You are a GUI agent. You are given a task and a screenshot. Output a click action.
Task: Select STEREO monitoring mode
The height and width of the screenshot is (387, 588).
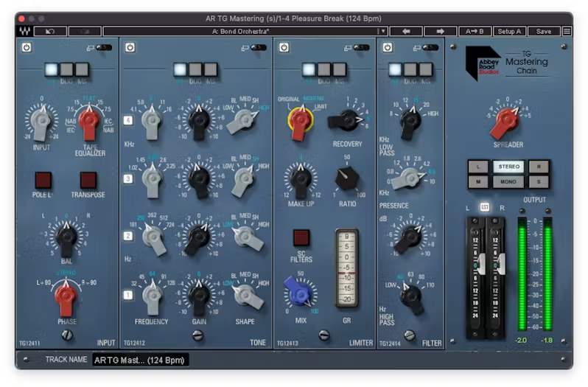coord(508,167)
